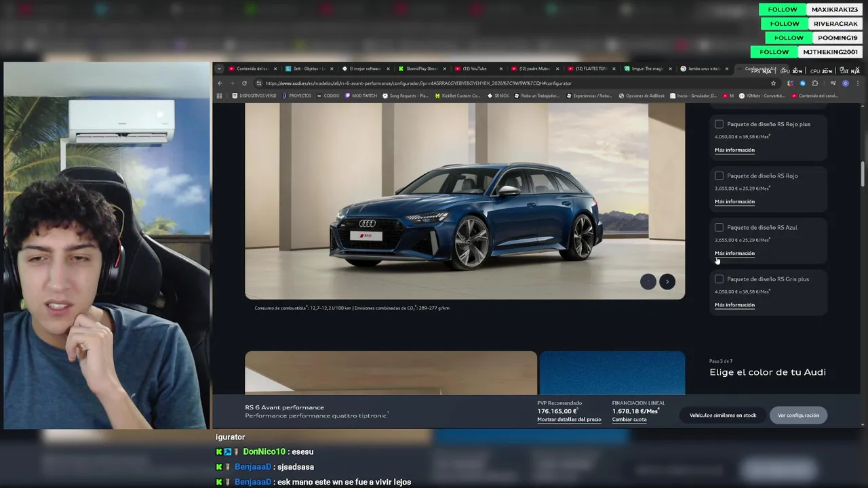Open the KickBot Custom Co... bookmark
The image size is (868, 488).
[x=458, y=96]
